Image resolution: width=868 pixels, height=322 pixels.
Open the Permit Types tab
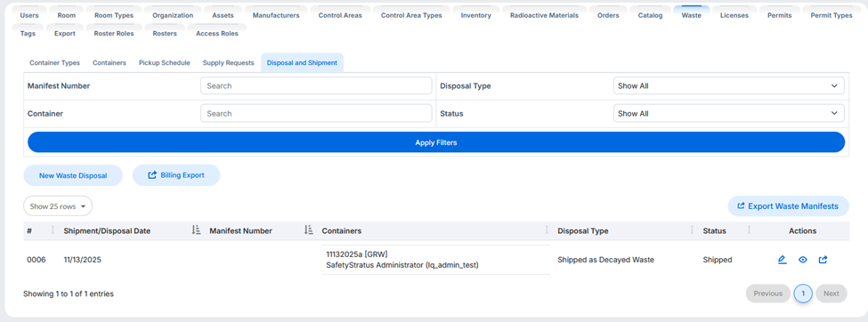831,15
